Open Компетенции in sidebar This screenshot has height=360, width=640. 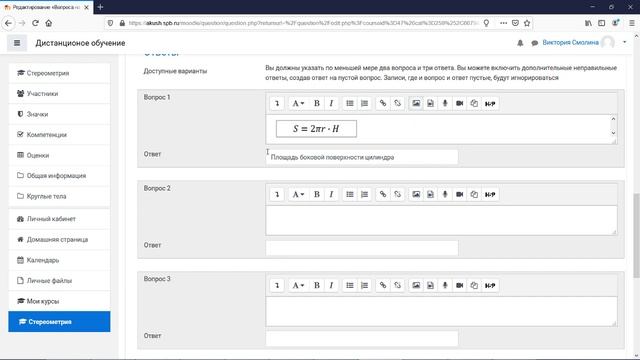pos(59,135)
